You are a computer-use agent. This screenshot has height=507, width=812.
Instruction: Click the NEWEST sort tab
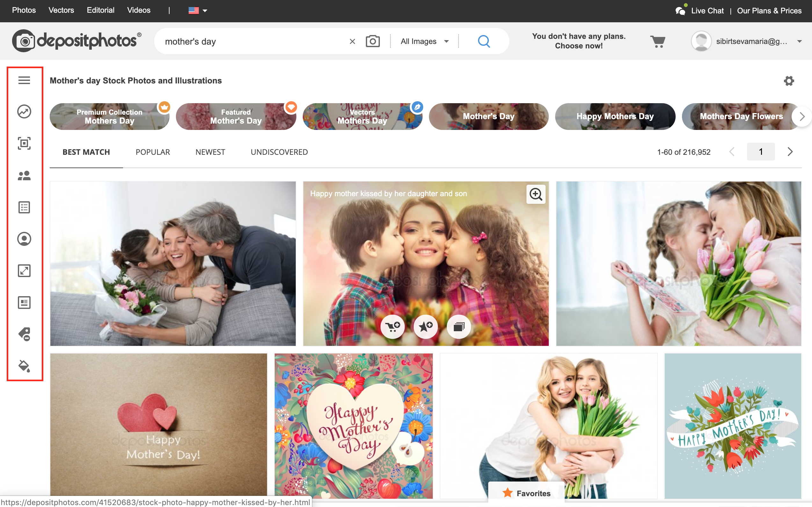tap(210, 152)
